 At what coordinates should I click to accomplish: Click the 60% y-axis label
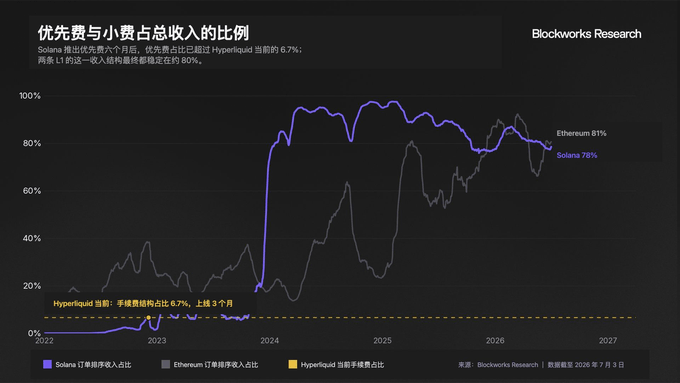(32, 191)
